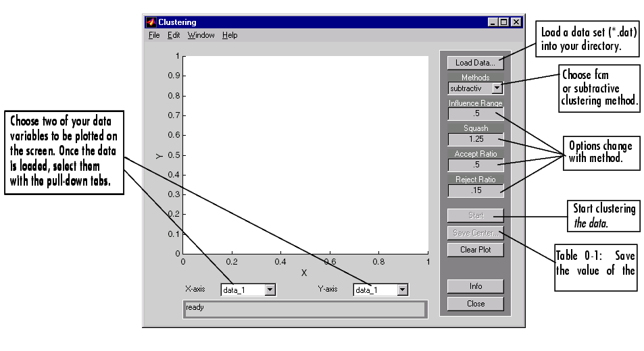Click the Squash field showing 1.25

476,139
